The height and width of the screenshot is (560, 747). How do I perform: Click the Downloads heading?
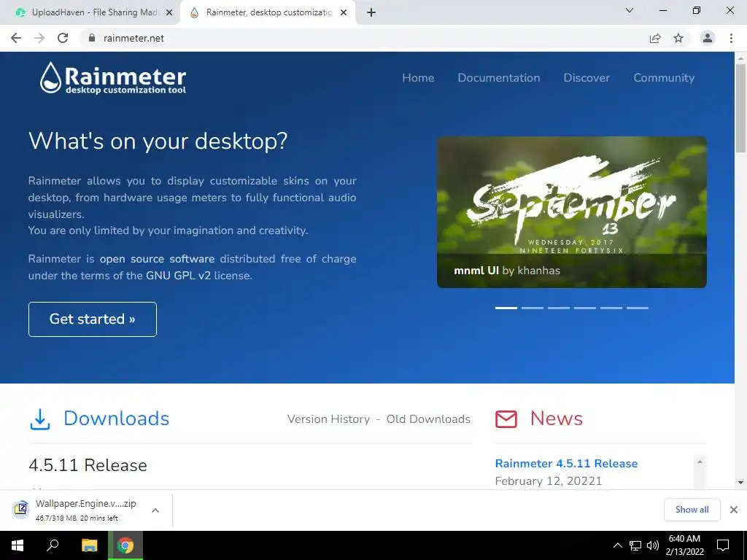pos(116,418)
